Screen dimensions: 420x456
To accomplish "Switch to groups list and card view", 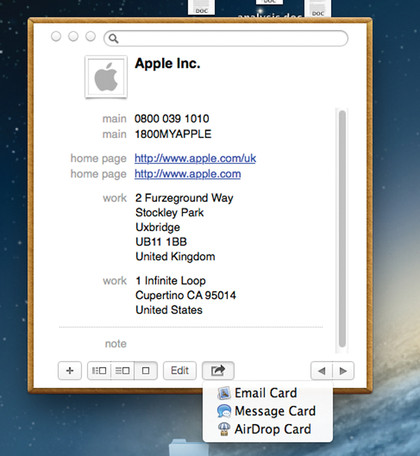I will (x=99, y=371).
